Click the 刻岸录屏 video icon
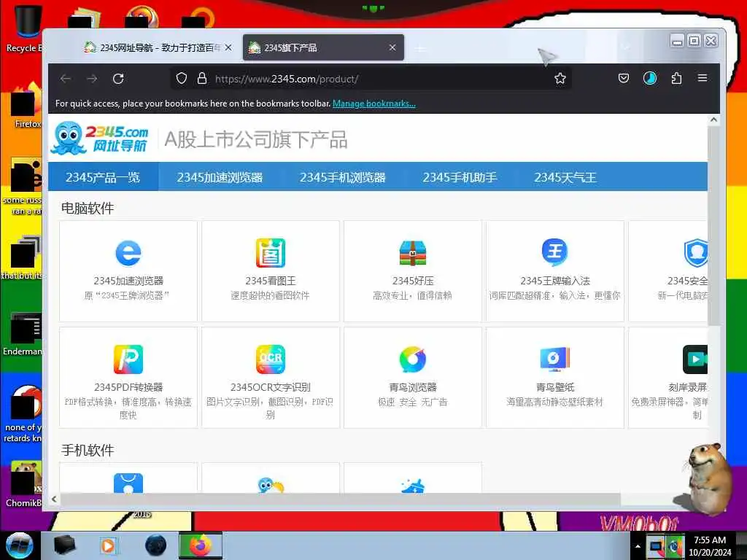This screenshot has height=560, width=747. coord(695,359)
